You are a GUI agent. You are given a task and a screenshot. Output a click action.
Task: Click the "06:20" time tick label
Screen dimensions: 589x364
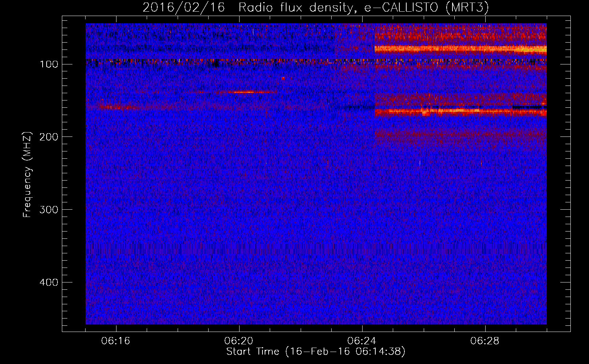click(239, 341)
